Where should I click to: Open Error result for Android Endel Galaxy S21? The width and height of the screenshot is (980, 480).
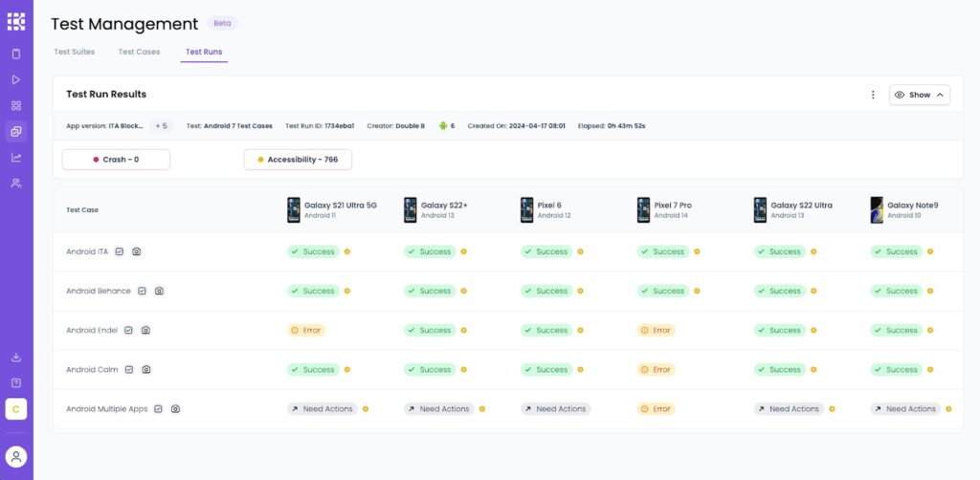pyautogui.click(x=306, y=330)
